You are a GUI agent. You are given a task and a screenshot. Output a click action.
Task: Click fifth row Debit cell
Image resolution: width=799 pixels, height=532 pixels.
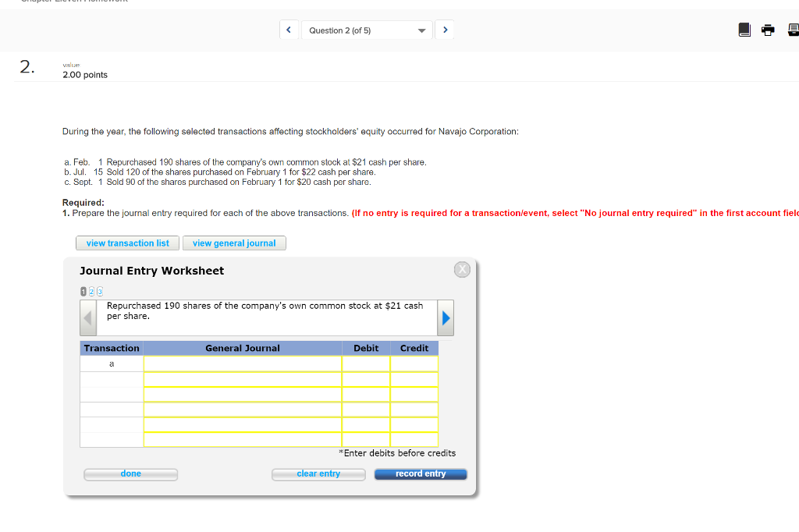pyautogui.click(x=367, y=424)
